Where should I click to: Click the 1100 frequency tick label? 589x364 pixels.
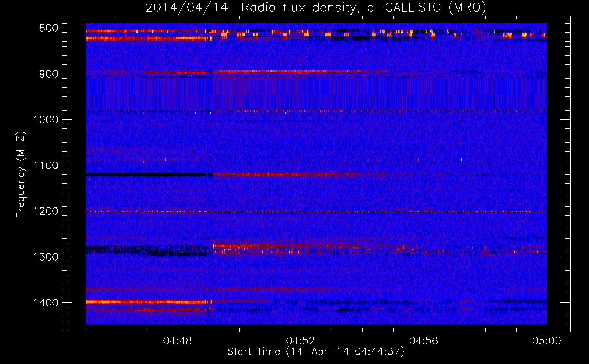tap(46, 165)
